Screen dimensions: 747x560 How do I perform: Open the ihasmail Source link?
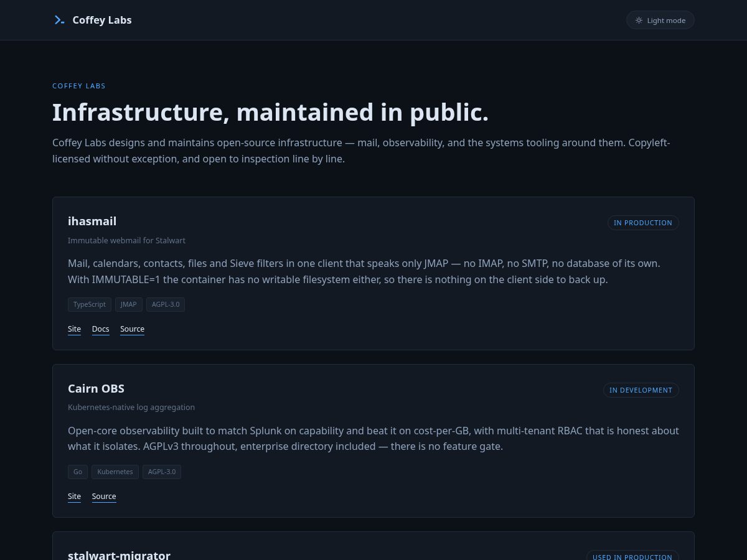click(x=132, y=329)
